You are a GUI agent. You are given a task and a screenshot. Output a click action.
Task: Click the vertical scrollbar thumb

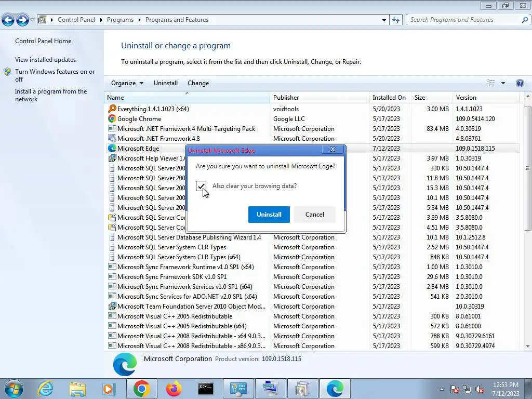point(528,168)
